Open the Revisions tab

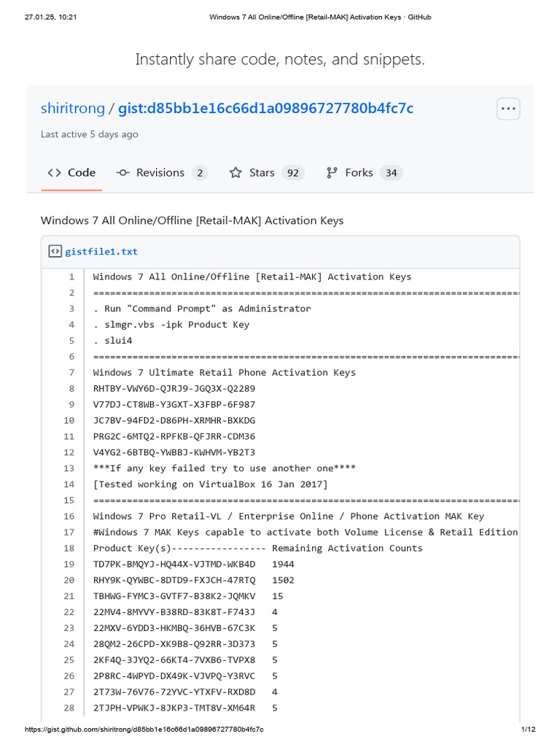click(161, 173)
